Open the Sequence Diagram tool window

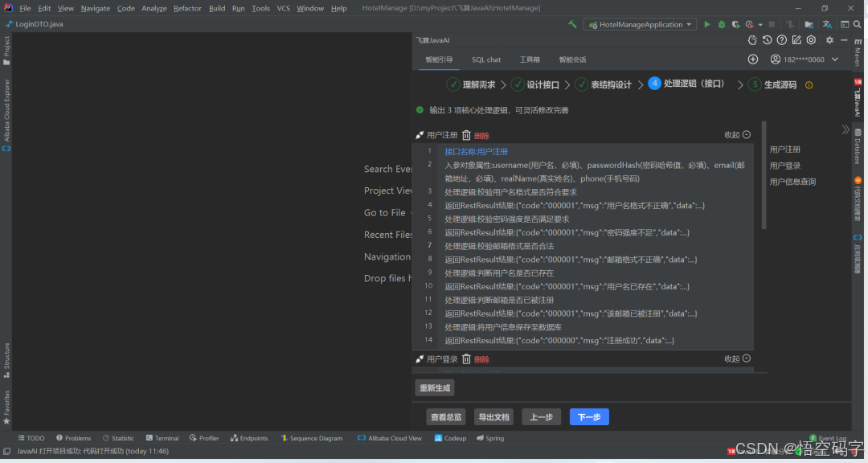(x=311, y=438)
